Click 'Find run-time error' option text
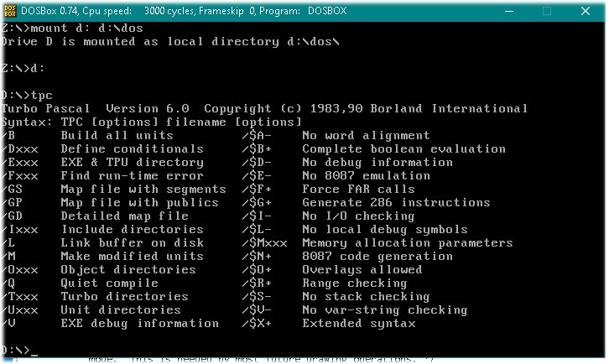The width and height of the screenshot is (609, 364). 132,175
